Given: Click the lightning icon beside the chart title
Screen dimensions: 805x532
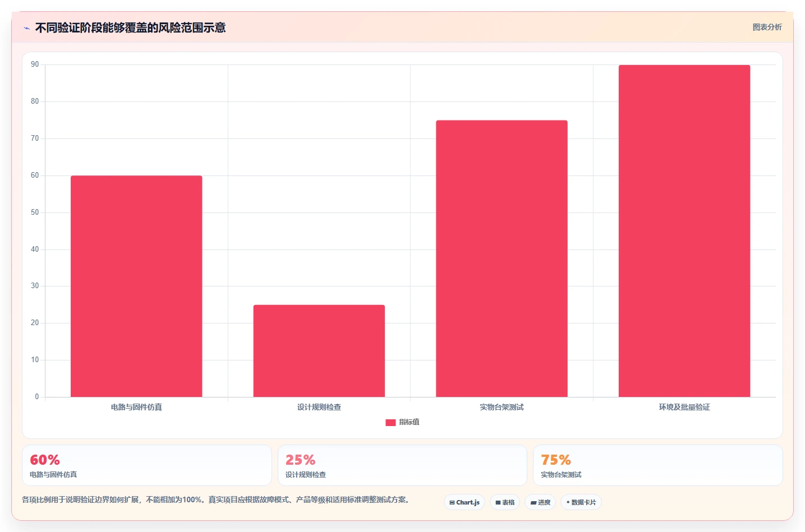Looking at the screenshot, I should click(x=26, y=28).
